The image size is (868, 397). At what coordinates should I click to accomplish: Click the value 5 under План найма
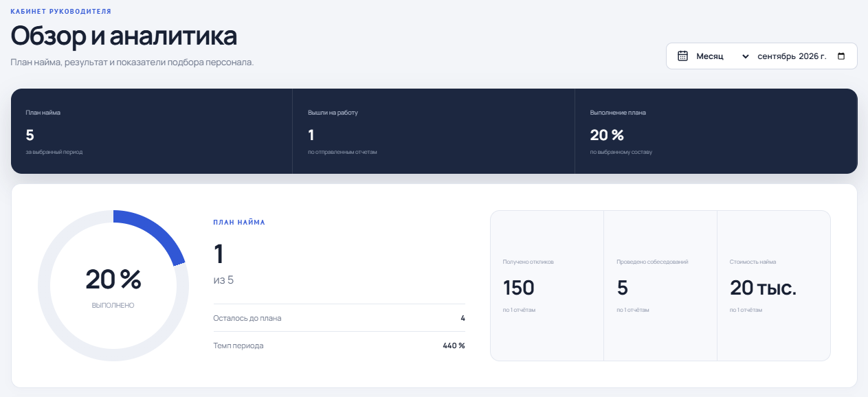(30, 135)
